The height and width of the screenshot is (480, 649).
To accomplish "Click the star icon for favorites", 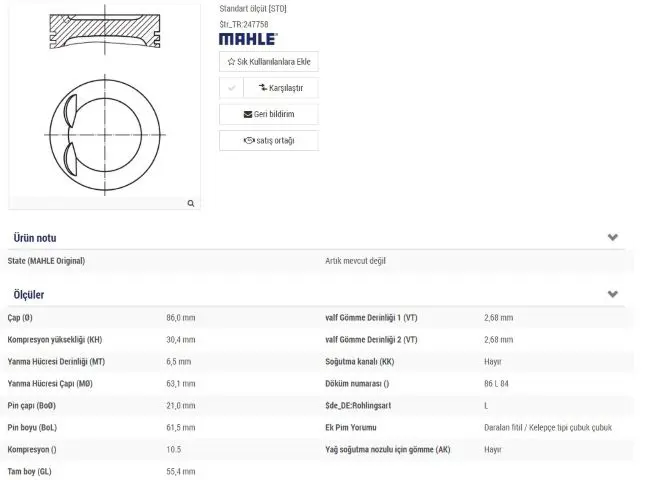I will 232,62.
